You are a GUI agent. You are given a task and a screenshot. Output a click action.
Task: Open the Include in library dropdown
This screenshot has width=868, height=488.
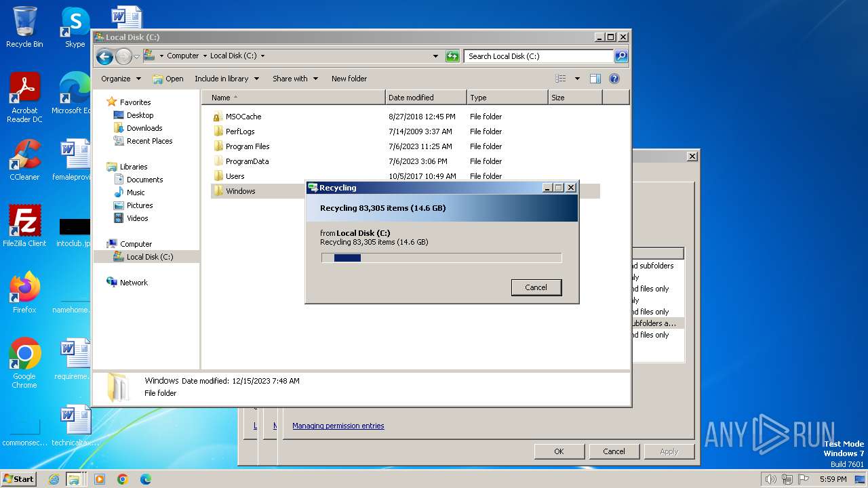226,79
